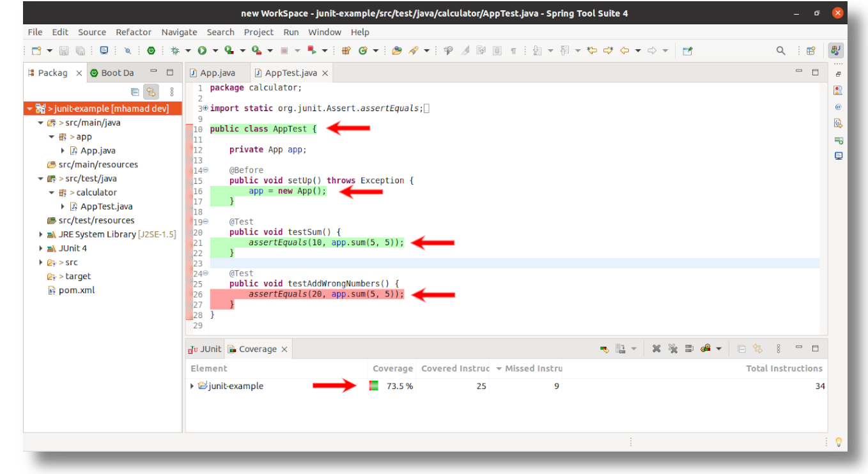Screen dimensions: 868x474
Task: Click the Open Type toolbar icon
Action: coord(396,50)
